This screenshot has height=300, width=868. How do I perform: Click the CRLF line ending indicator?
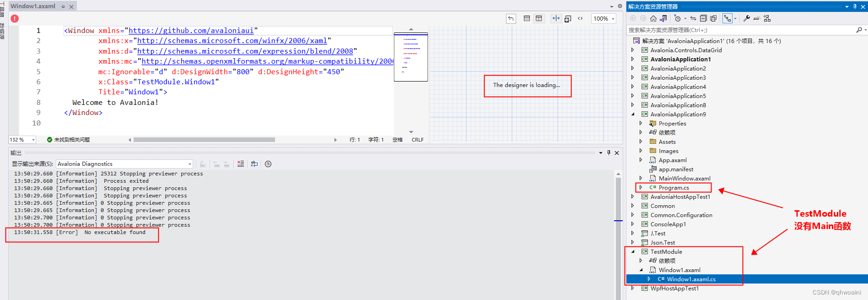point(417,140)
